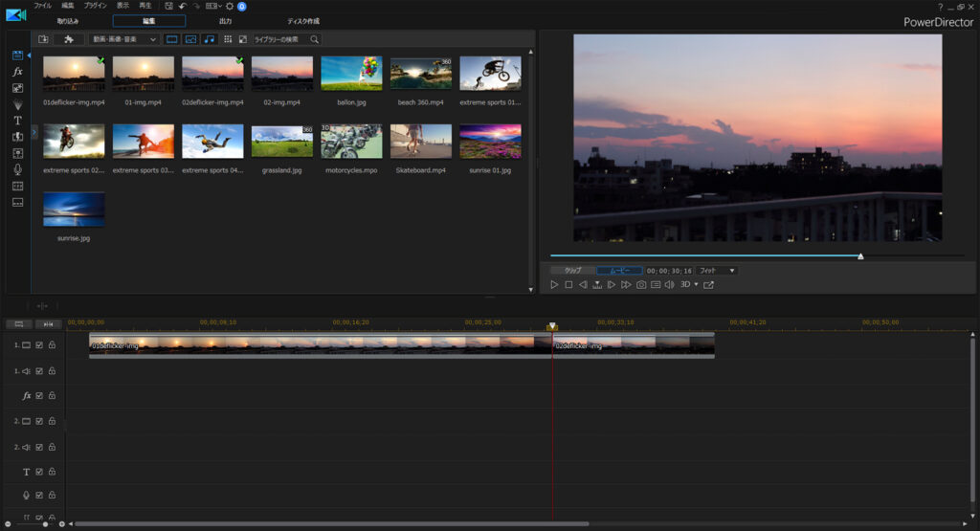
Task: Switch to the 出力 tab
Action: click(225, 21)
